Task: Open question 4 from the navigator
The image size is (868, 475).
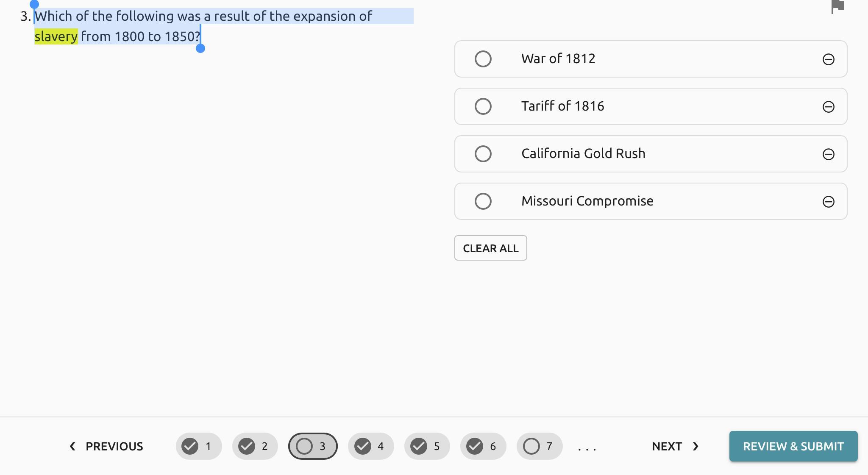Action: tap(370, 446)
